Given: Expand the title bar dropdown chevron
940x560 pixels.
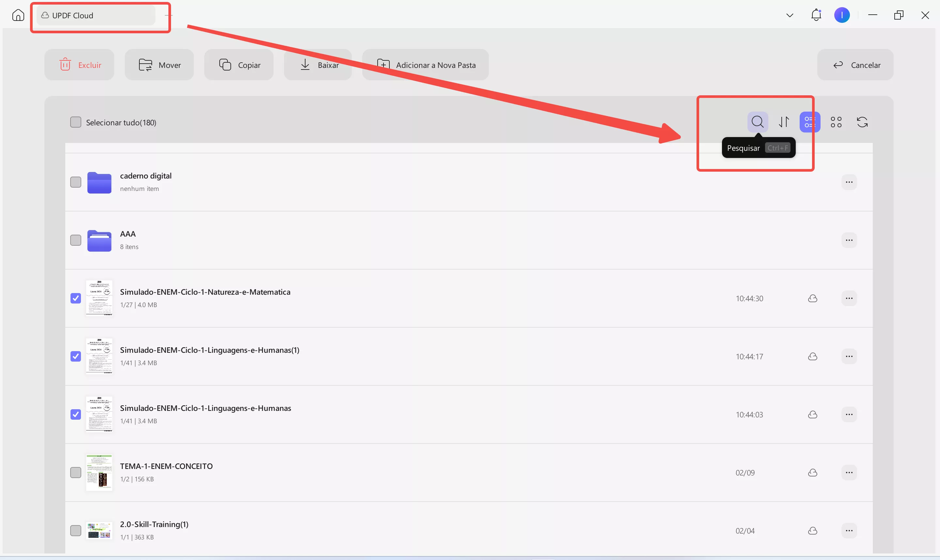Looking at the screenshot, I should (x=790, y=15).
